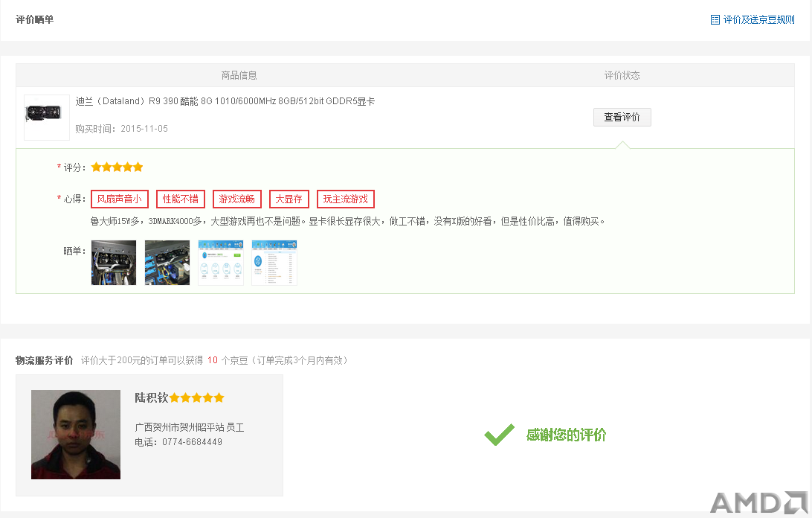Viewport: 812px width, 518px height.
Task: Click the 购买时间 2015-11-05 text
Action: coord(122,129)
